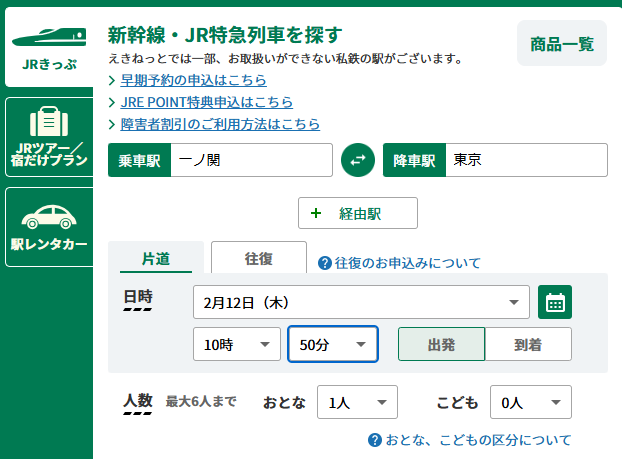Select 出発 departure time option
The width and height of the screenshot is (622, 459).
click(x=441, y=344)
